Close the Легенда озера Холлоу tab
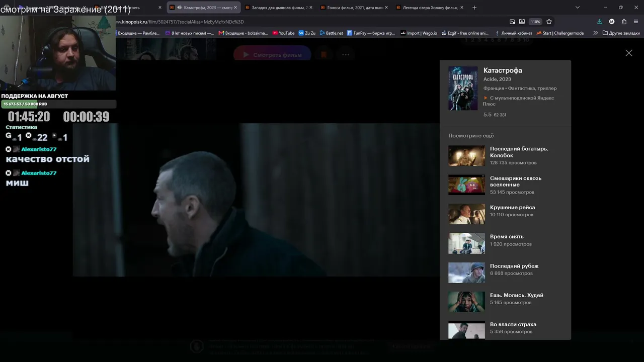The image size is (644, 362). (x=461, y=8)
